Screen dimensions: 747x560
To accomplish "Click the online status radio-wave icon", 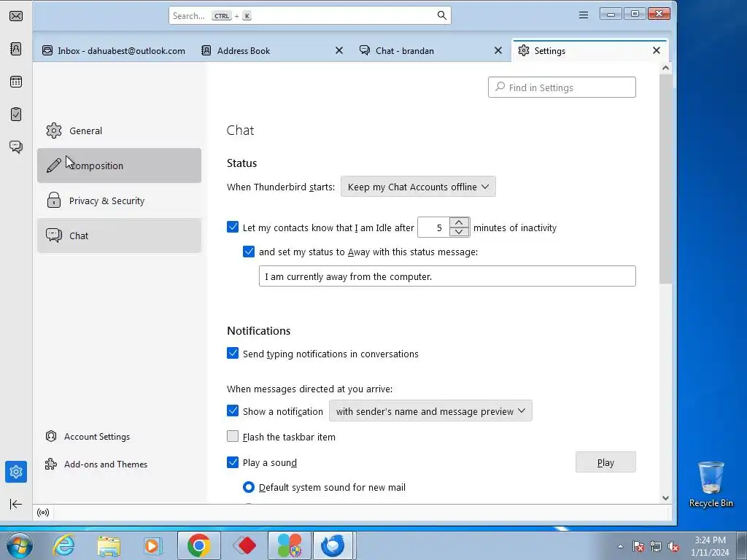I will (43, 513).
